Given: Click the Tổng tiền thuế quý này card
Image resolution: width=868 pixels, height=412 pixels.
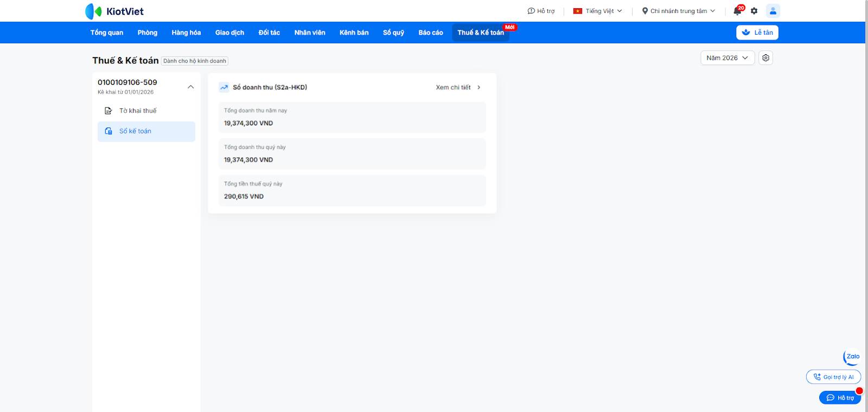Looking at the screenshot, I should (352, 191).
